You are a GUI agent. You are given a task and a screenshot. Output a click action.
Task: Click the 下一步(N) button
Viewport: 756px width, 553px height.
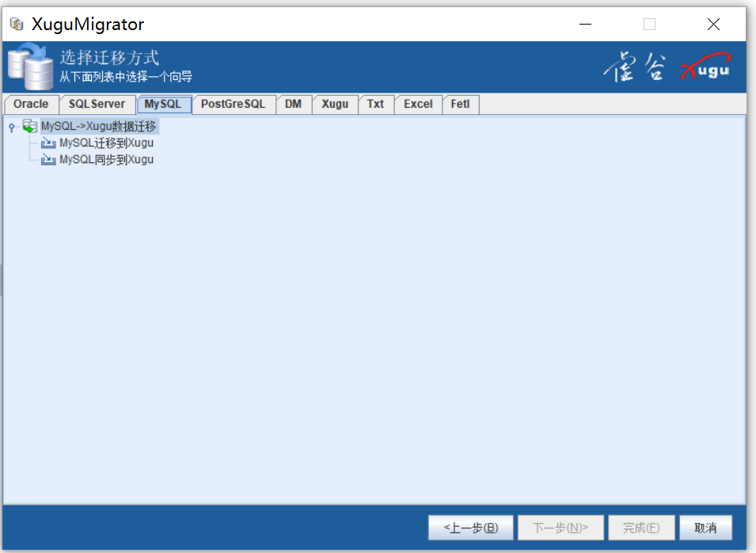(x=560, y=528)
